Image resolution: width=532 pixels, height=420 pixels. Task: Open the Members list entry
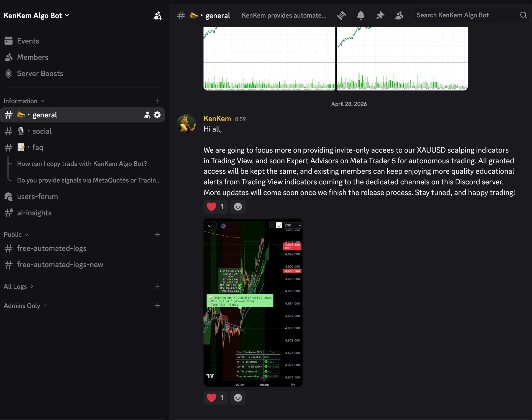point(82,57)
